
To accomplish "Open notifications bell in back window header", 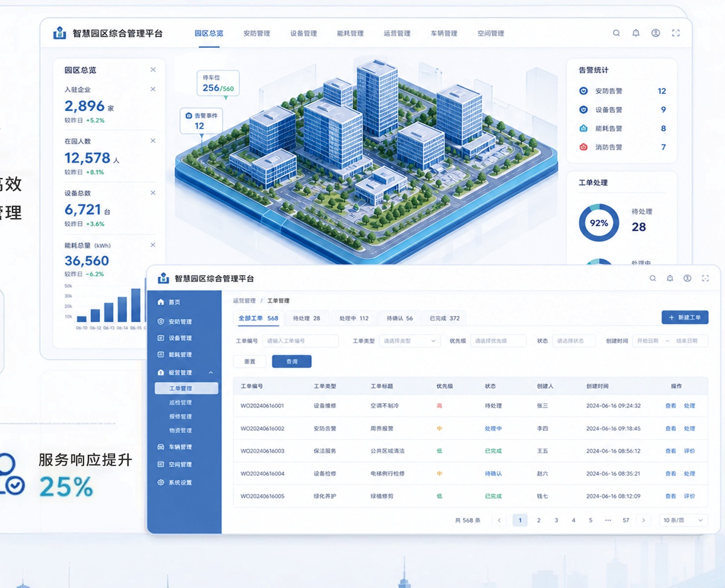I will [636, 33].
